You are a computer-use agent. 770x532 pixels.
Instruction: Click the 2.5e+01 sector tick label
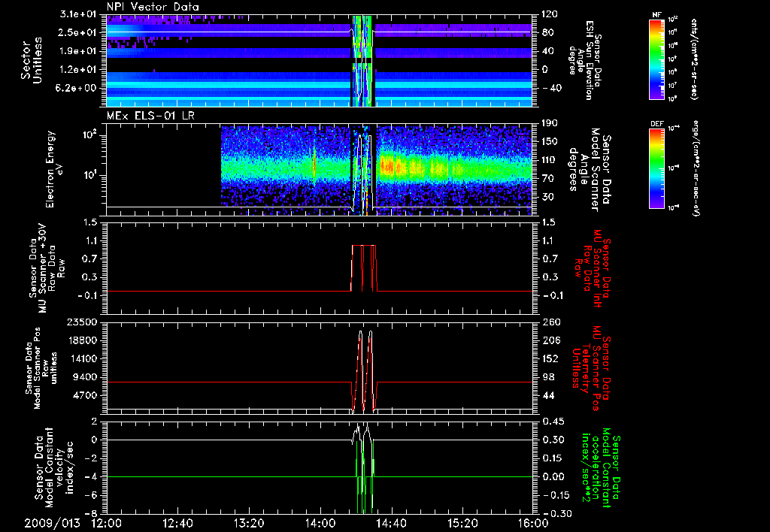pos(78,32)
